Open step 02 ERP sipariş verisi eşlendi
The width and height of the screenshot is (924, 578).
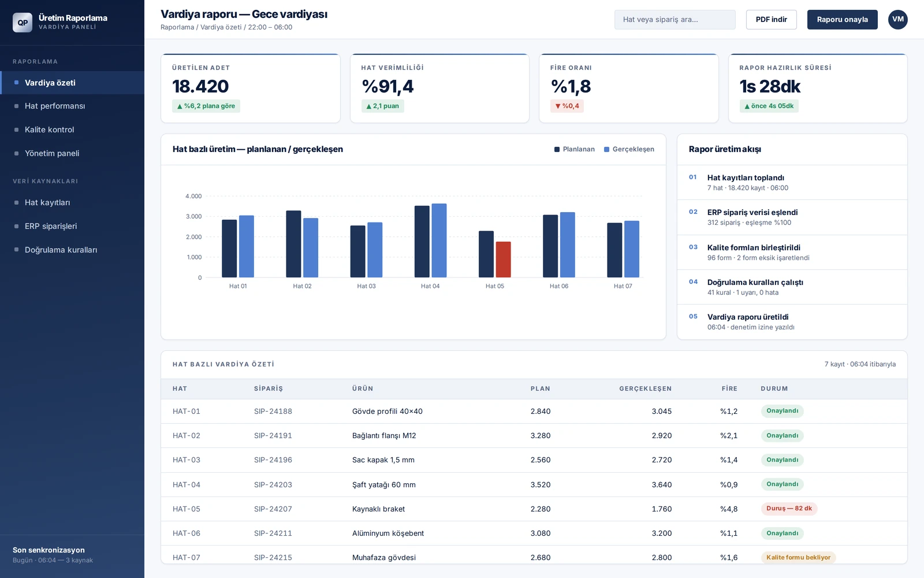click(x=792, y=217)
